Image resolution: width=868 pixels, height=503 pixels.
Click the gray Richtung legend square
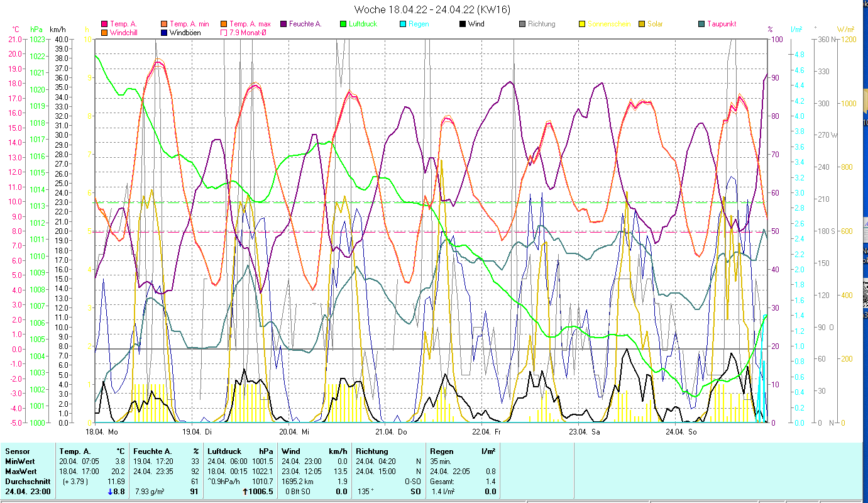522,25
